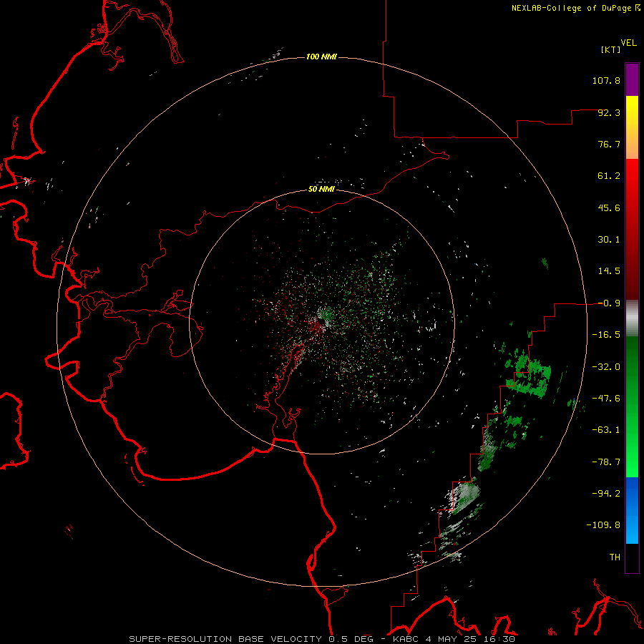Click the -94.2 velocity scale value

(606, 494)
